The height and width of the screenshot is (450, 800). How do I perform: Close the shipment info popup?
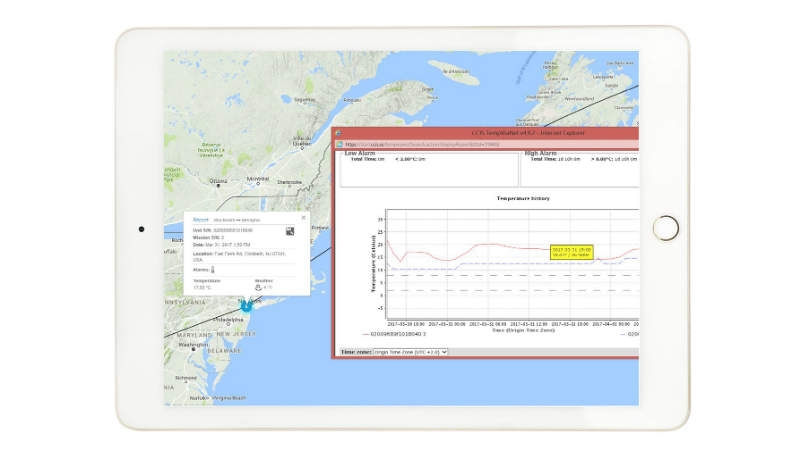pyautogui.click(x=304, y=217)
